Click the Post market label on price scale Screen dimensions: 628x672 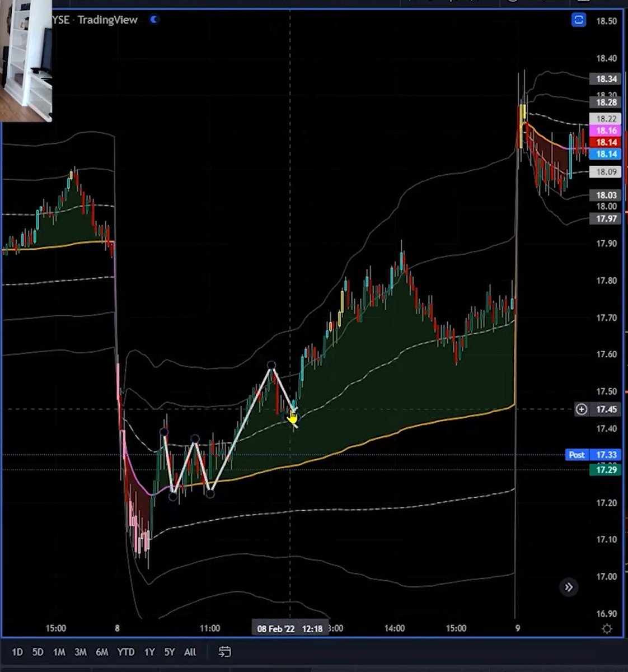(577, 455)
